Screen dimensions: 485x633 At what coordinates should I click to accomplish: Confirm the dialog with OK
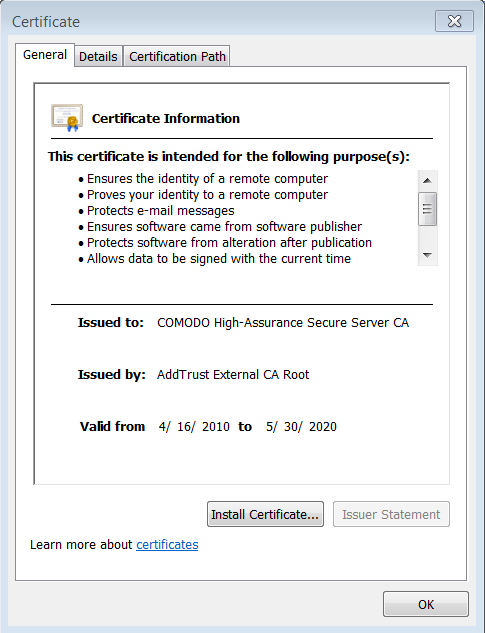tap(426, 604)
